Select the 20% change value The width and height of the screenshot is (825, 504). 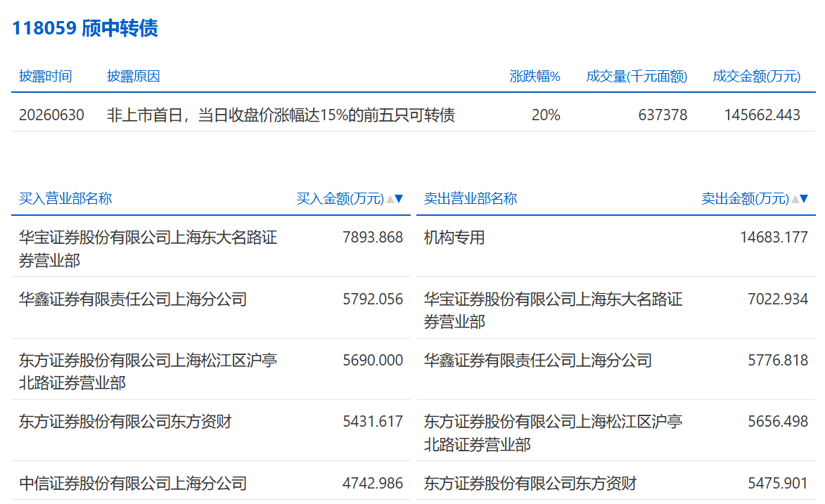coord(546,115)
